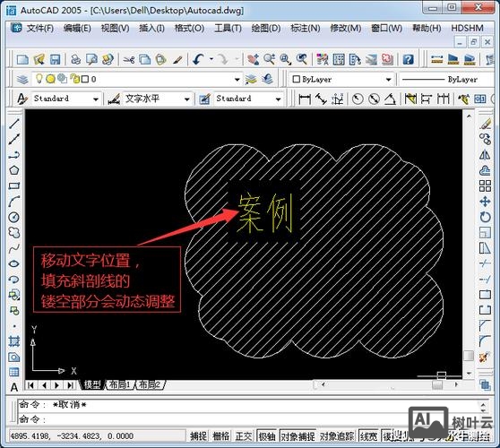The image size is (500, 448).
Task: Toggle the 捕捉 snap mode
Action: [198, 435]
